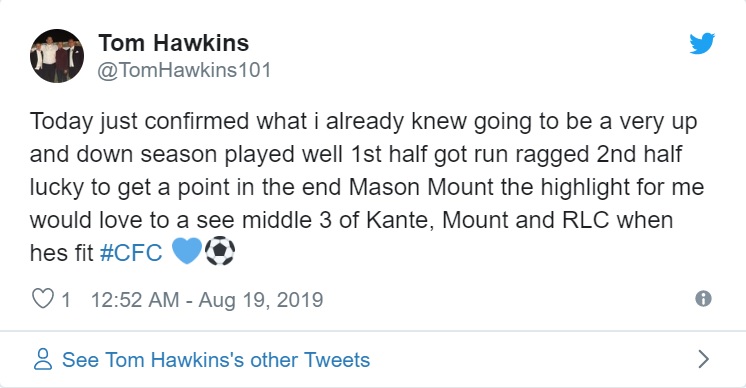The height and width of the screenshot is (388, 746).
Task: Click the like count number 1
Action: (66, 300)
